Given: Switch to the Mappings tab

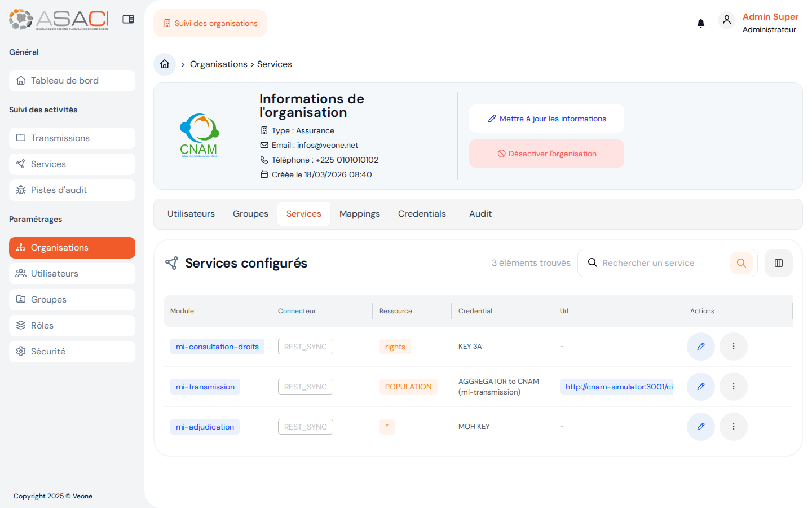Looking at the screenshot, I should 359,213.
